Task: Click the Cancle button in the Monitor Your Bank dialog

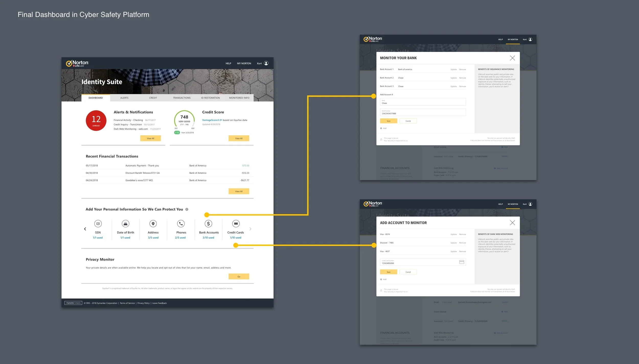Action: [x=408, y=121]
